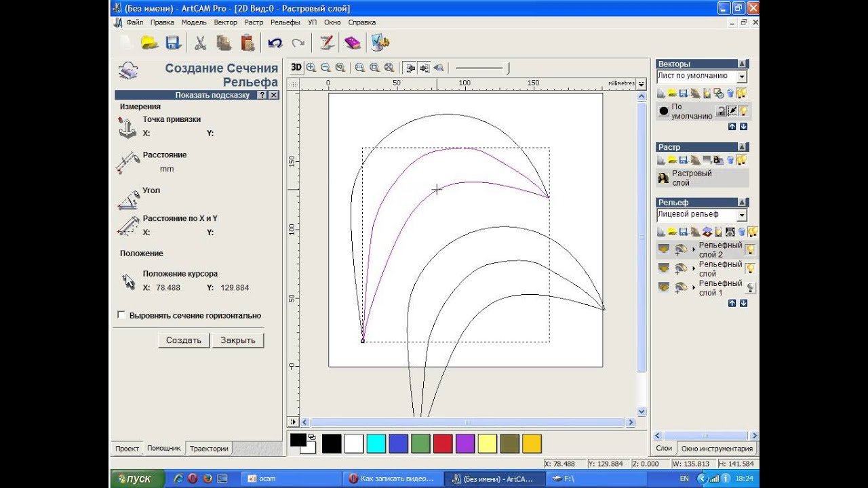
Task: Collapse the Векторы panel
Action: (x=743, y=64)
